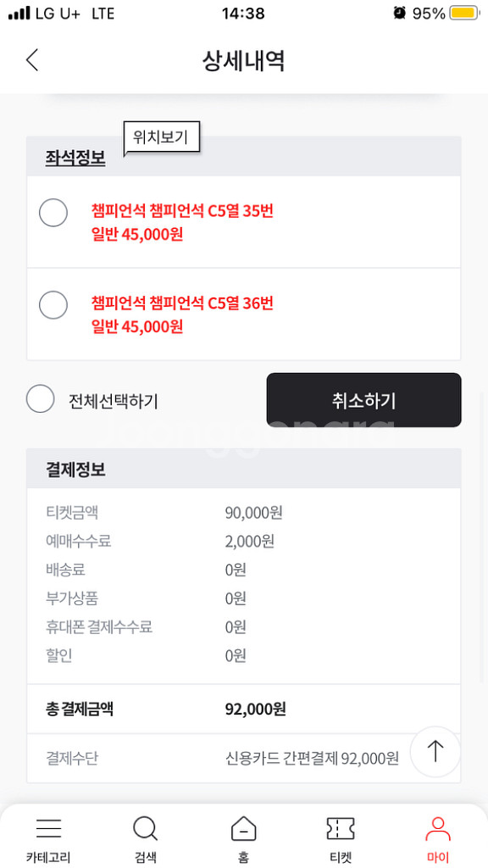Open the 위치보기 tooltip link
Screen dimensions: 488x868
pos(161,138)
